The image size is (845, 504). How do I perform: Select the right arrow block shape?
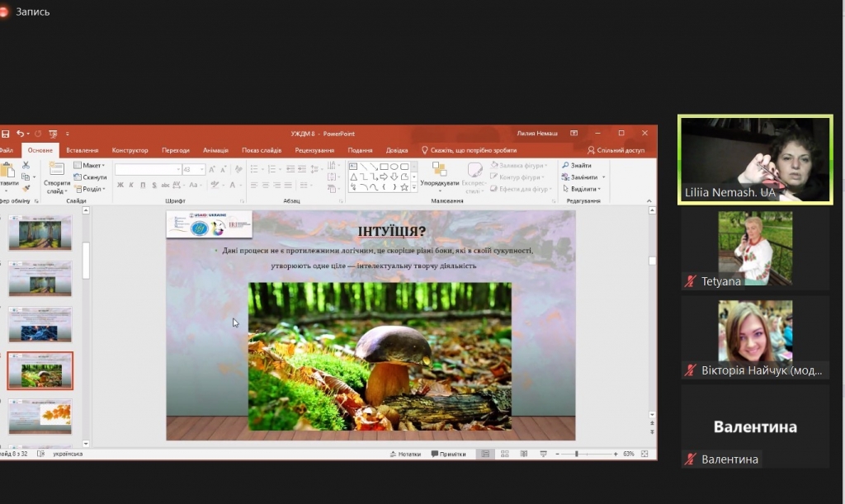384,177
